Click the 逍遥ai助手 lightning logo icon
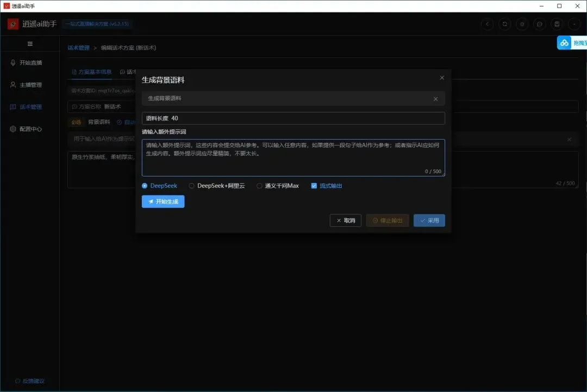The width and height of the screenshot is (587, 392). 13,24
